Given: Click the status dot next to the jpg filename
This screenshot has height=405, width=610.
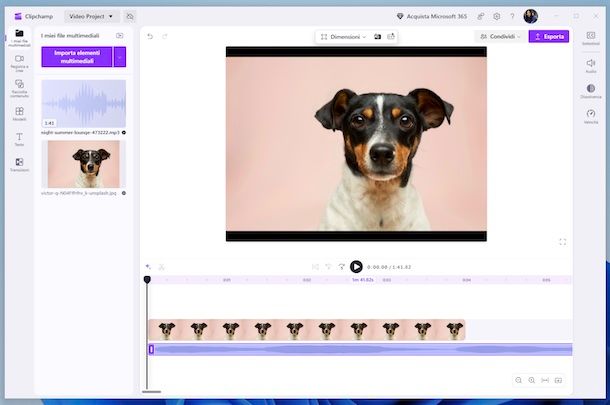Looking at the screenshot, I should [x=124, y=193].
